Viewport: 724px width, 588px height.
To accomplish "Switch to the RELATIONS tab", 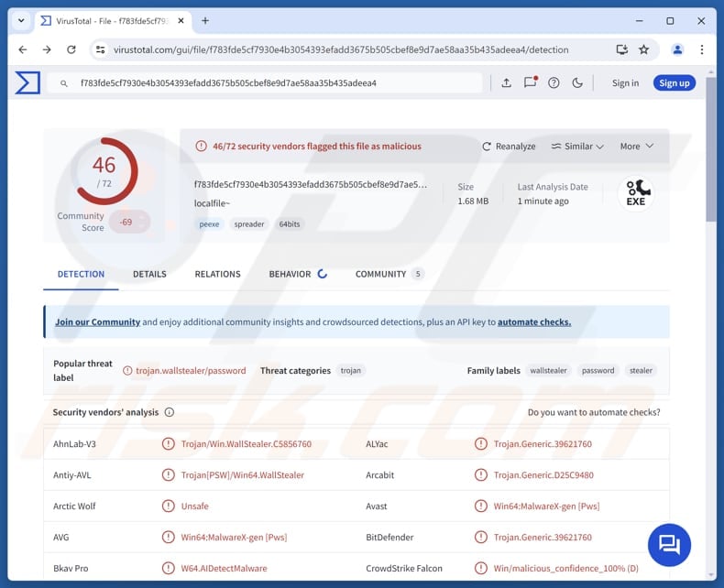I will pos(217,274).
